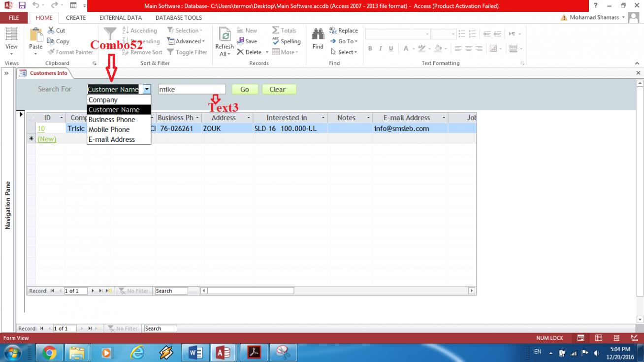Click the Save icon in the Quick Access Toolbar
Screen dimensions: 644x362
[x=22, y=5]
